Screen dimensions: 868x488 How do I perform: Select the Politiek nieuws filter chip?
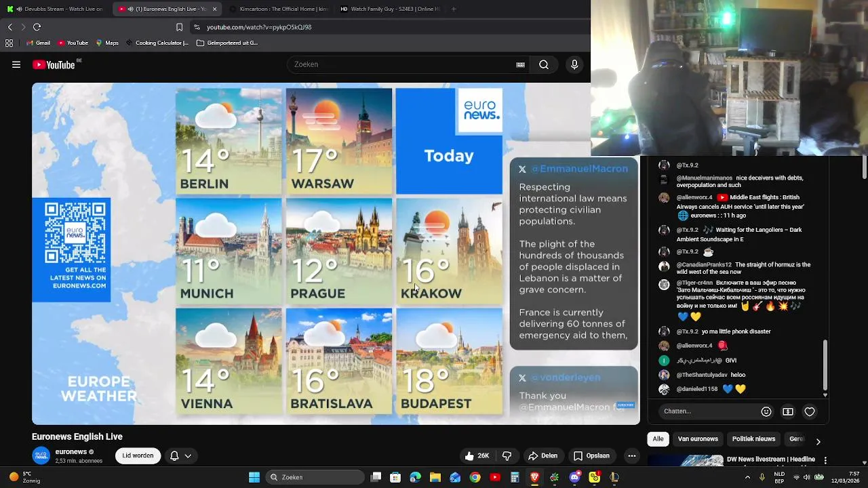(x=753, y=439)
